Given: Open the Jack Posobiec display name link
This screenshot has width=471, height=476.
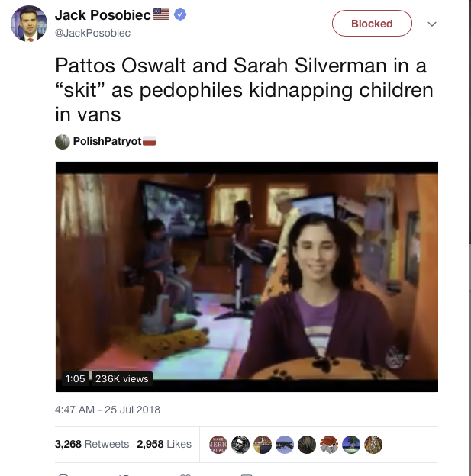Looking at the screenshot, I should click(103, 15).
